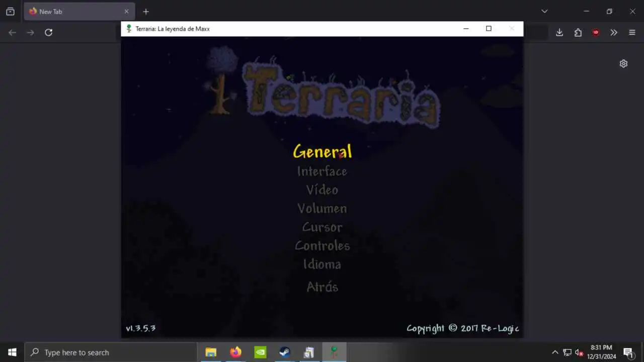Click the Terraria tree icon in title bar
644x362 pixels.
click(x=129, y=29)
